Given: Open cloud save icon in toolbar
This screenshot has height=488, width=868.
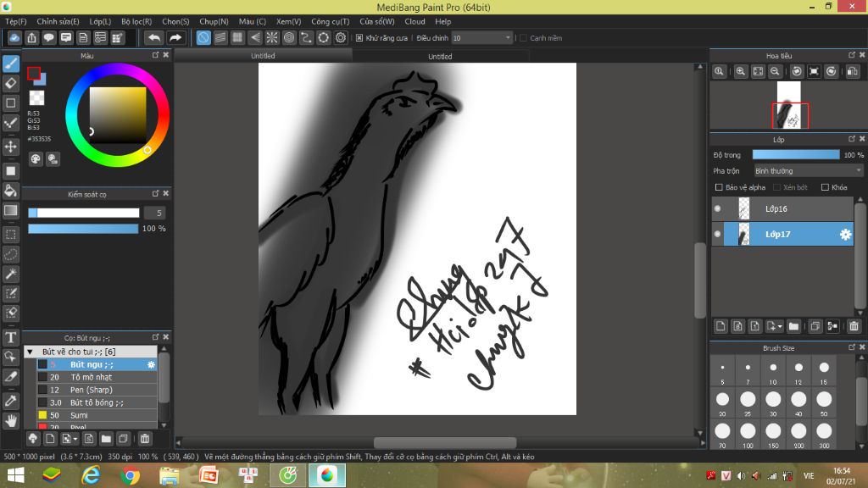Looking at the screenshot, I should (x=14, y=37).
